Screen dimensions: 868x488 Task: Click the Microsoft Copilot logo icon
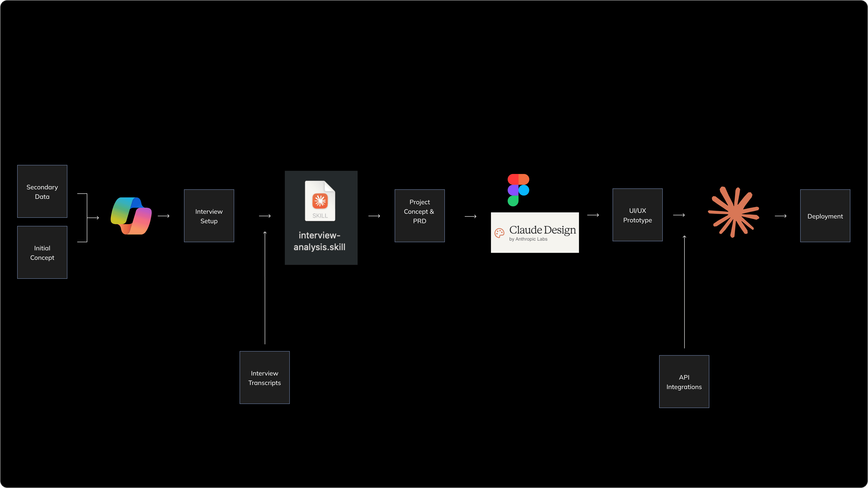coord(131,216)
